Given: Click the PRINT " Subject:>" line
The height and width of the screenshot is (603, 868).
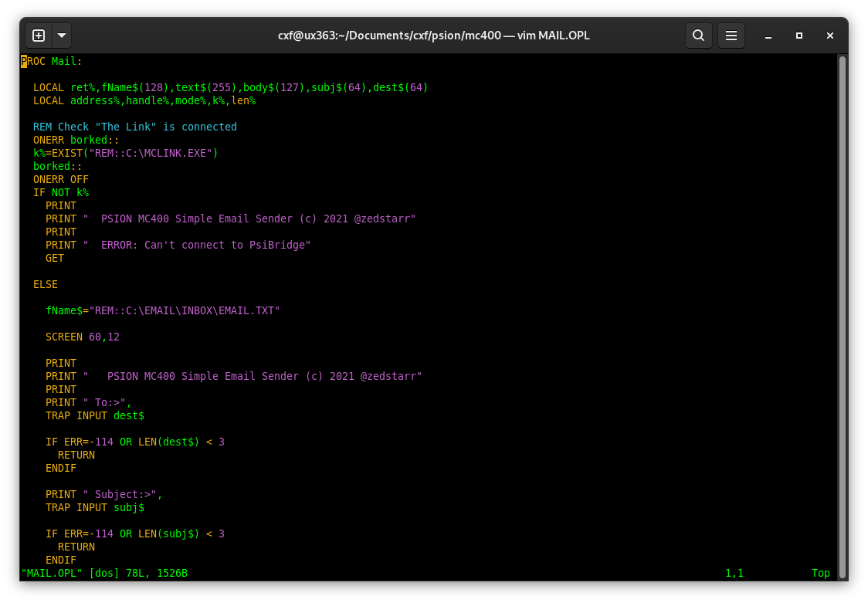Looking at the screenshot, I should (104, 494).
